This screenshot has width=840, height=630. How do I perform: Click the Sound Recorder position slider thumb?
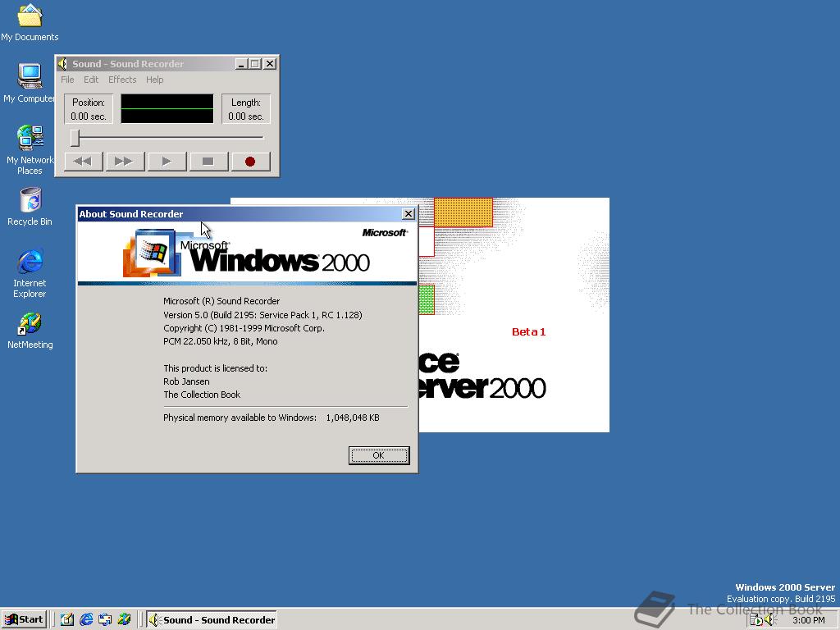tap(75, 138)
